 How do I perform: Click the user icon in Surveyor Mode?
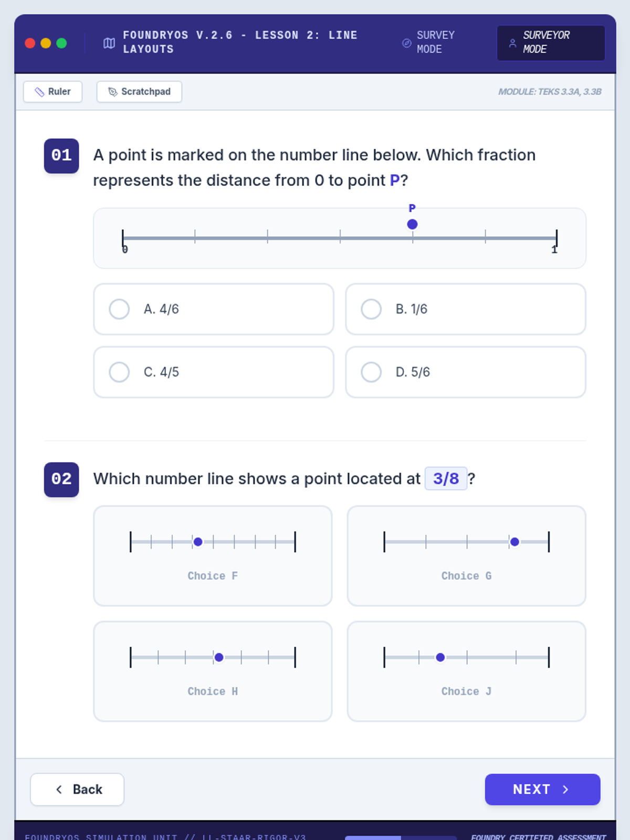click(512, 43)
